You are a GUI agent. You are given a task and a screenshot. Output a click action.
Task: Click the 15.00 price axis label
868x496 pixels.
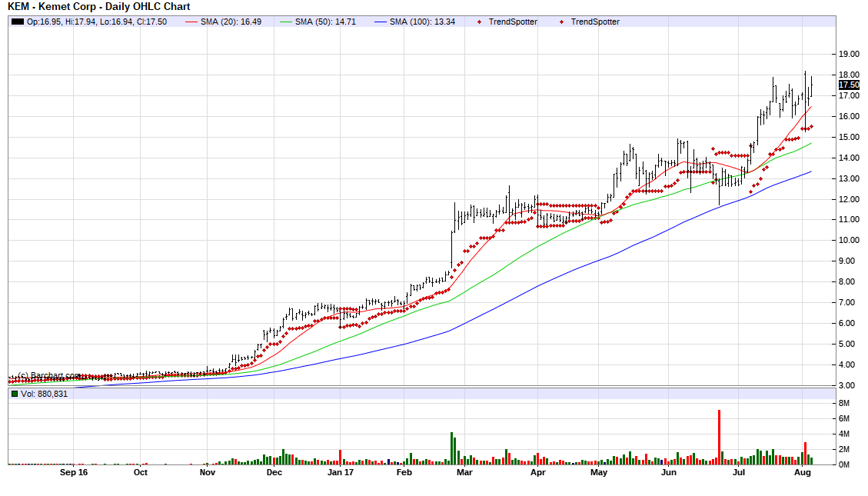click(849, 138)
